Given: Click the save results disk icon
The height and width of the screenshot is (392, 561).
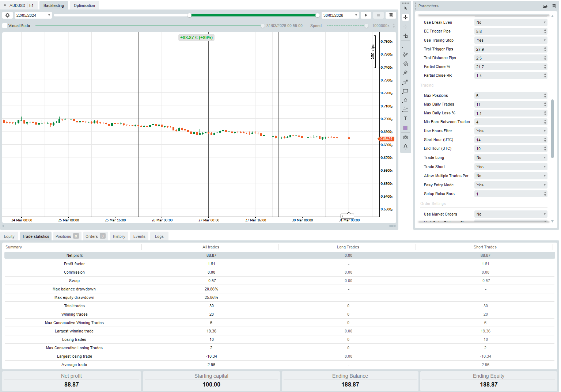Looking at the screenshot, I should point(390,15).
